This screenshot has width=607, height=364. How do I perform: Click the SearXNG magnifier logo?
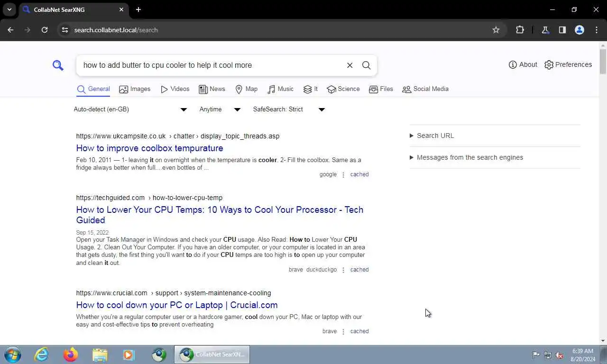(58, 65)
